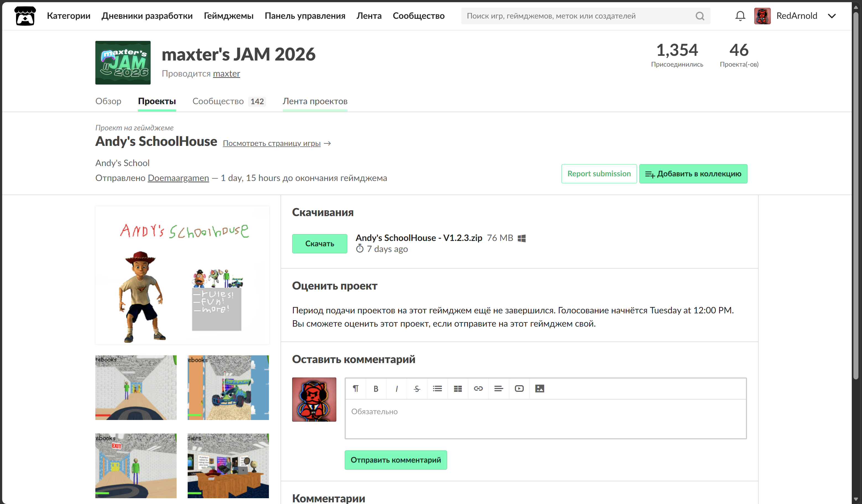Click Добавить в коллекцию button
862x504 pixels.
pos(693,174)
